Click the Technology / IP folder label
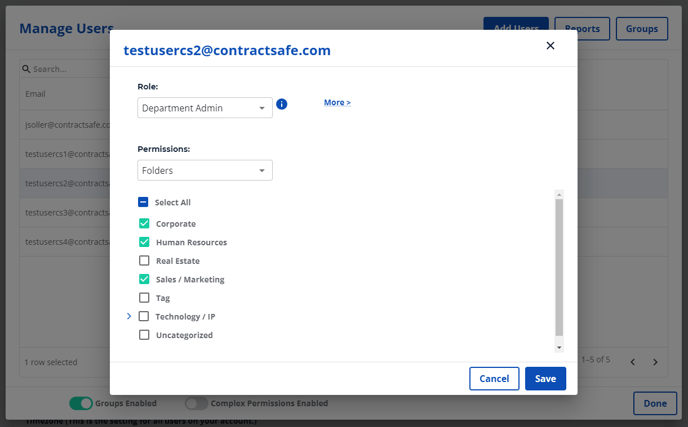Image resolution: width=688 pixels, height=427 pixels. coord(185,316)
